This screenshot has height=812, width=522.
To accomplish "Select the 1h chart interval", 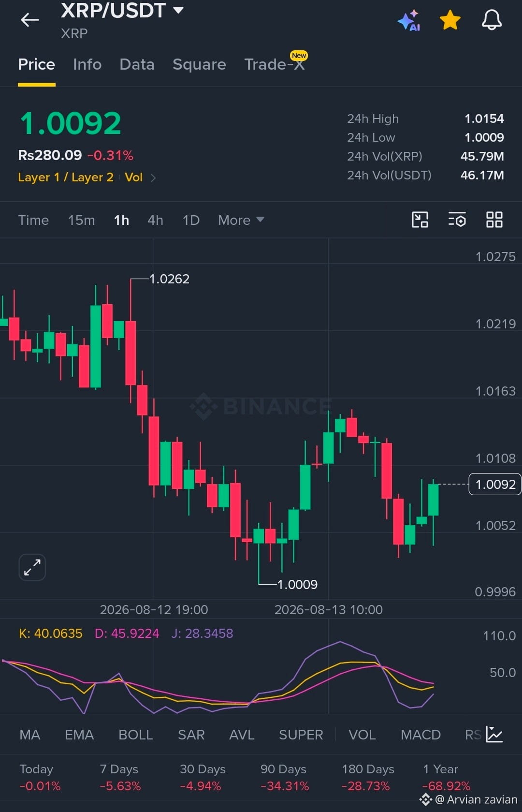I will 121,220.
